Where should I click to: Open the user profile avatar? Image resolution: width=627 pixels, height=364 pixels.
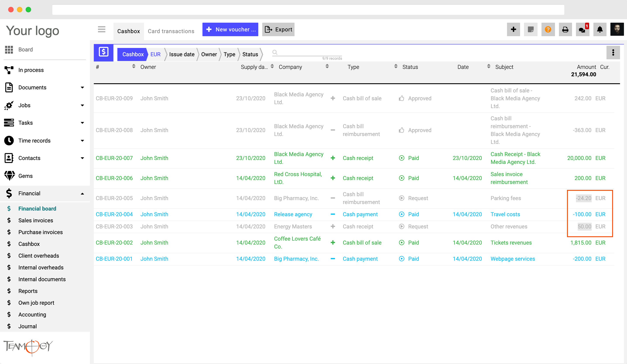[x=617, y=29]
